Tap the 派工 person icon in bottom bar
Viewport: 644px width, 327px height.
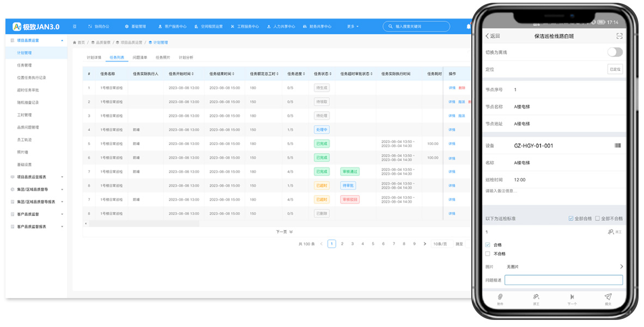pyautogui.click(x=536, y=296)
